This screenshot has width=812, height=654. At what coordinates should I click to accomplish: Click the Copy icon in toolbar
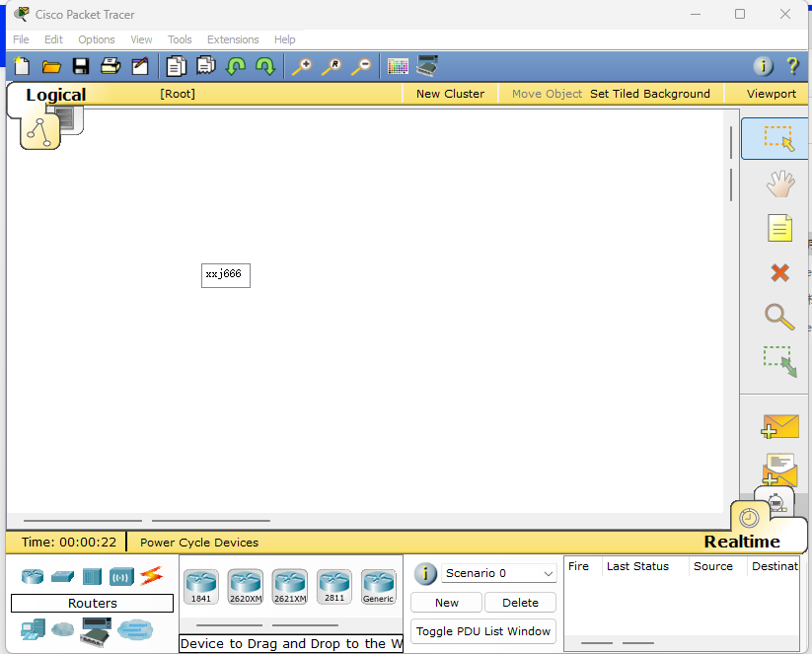pos(176,66)
